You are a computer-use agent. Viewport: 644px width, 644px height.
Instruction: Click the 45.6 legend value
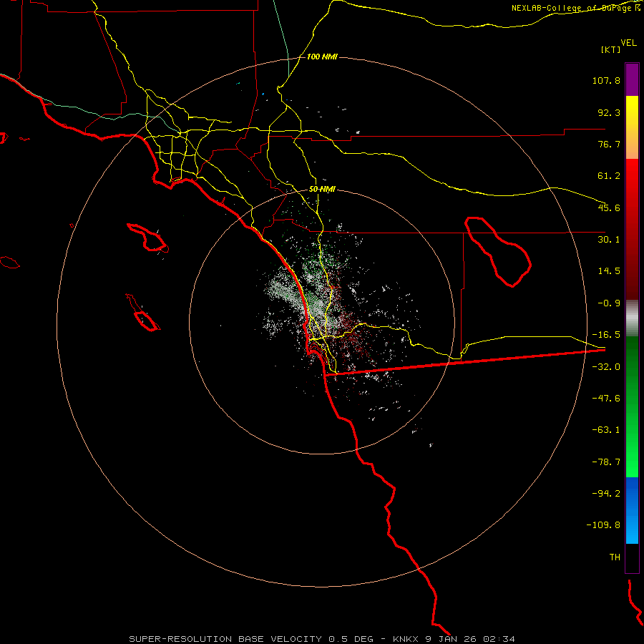coord(609,208)
